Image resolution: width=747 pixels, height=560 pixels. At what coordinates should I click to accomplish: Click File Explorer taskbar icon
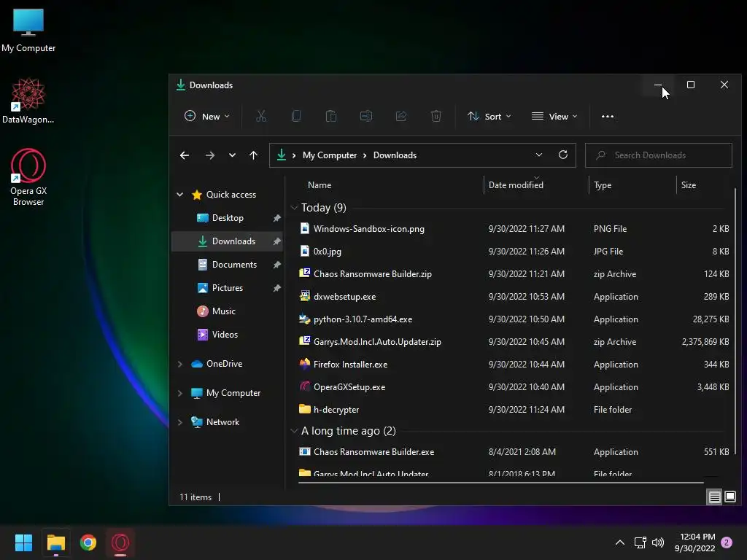point(55,542)
